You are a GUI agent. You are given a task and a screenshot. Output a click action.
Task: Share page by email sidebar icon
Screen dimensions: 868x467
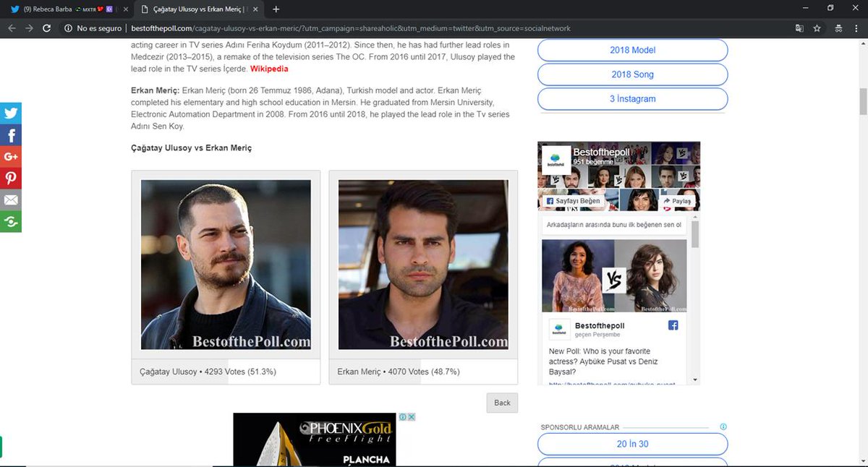[10, 200]
